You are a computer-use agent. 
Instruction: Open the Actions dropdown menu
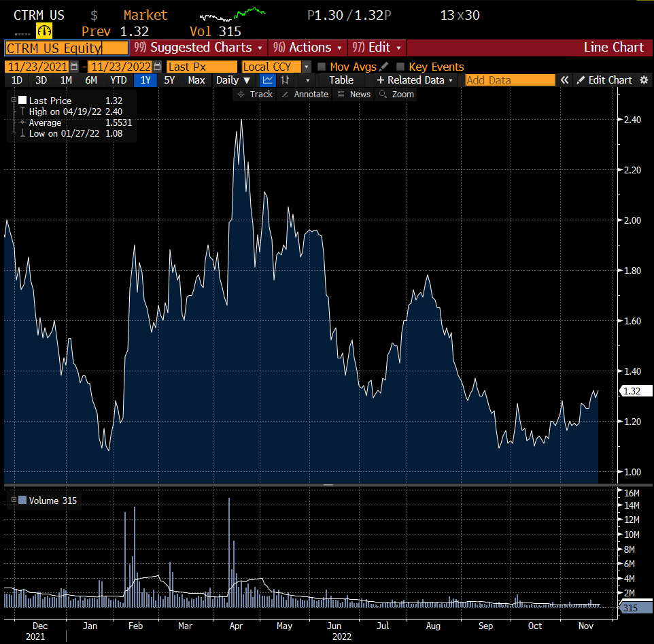pos(307,48)
